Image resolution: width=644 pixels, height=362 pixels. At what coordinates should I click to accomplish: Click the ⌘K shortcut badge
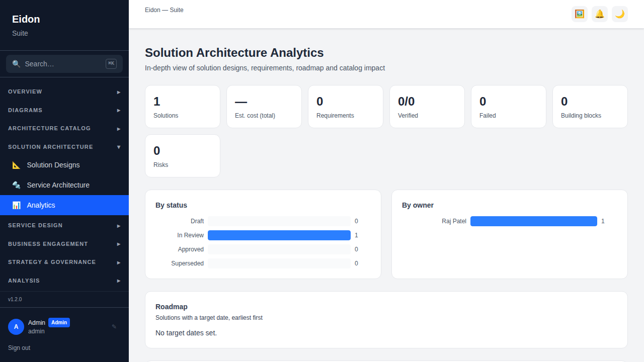pyautogui.click(x=111, y=63)
